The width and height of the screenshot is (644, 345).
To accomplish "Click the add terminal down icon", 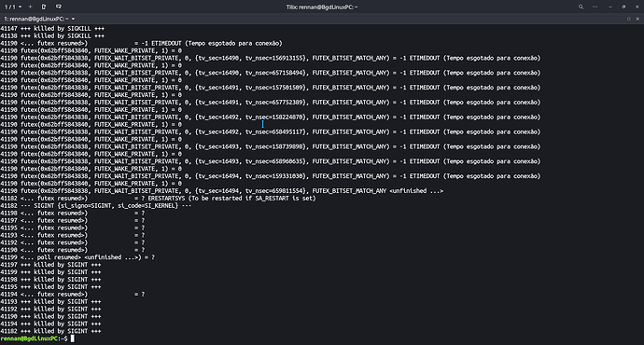I will (x=59, y=7).
